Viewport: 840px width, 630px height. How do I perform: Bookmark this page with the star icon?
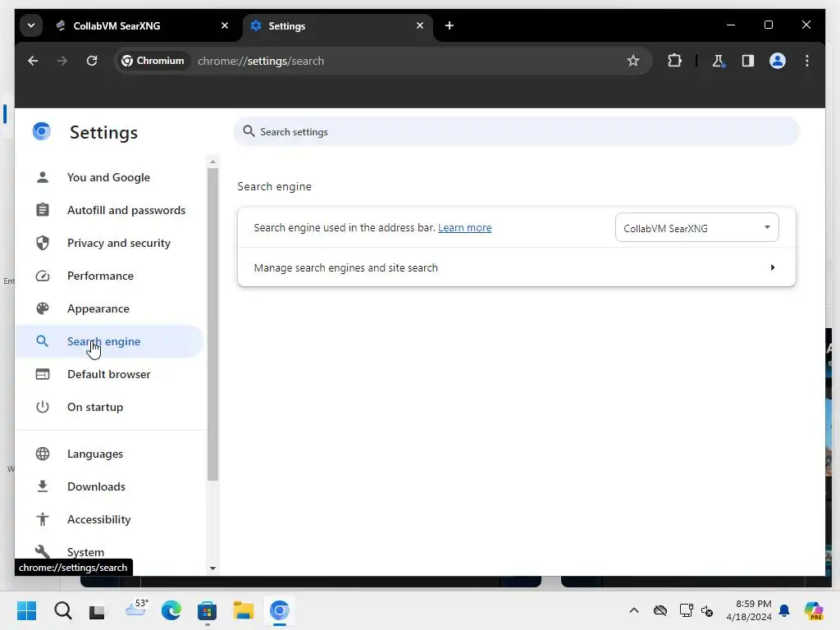click(633, 61)
